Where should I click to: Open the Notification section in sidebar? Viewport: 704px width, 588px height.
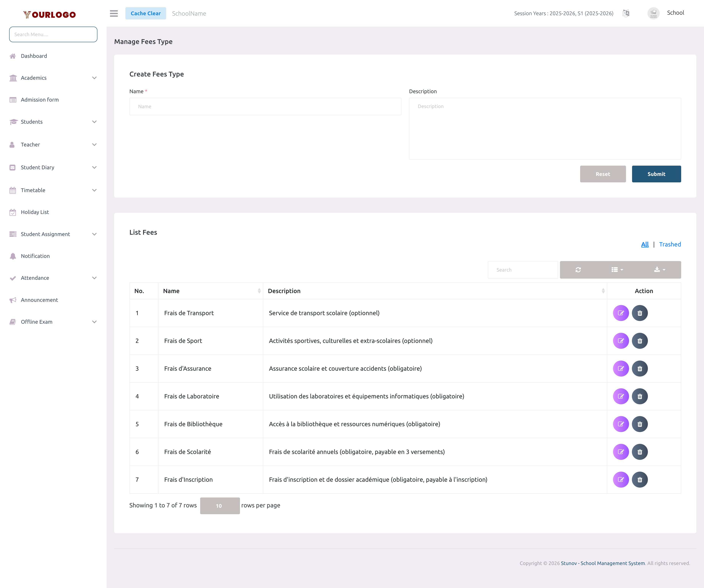tap(34, 256)
